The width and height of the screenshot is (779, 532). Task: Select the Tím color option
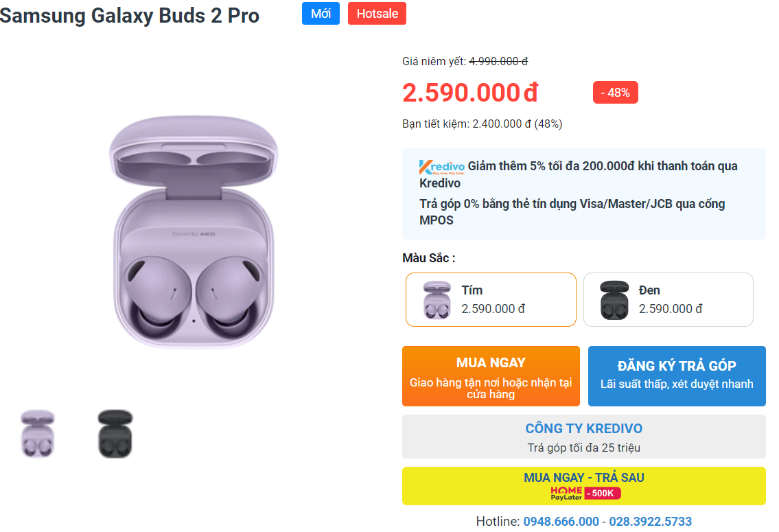click(x=491, y=299)
